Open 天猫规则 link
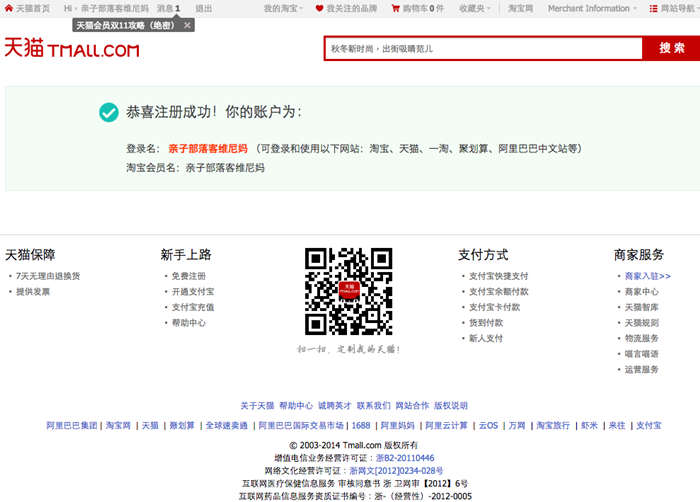The width and height of the screenshot is (700, 502). tap(642, 323)
